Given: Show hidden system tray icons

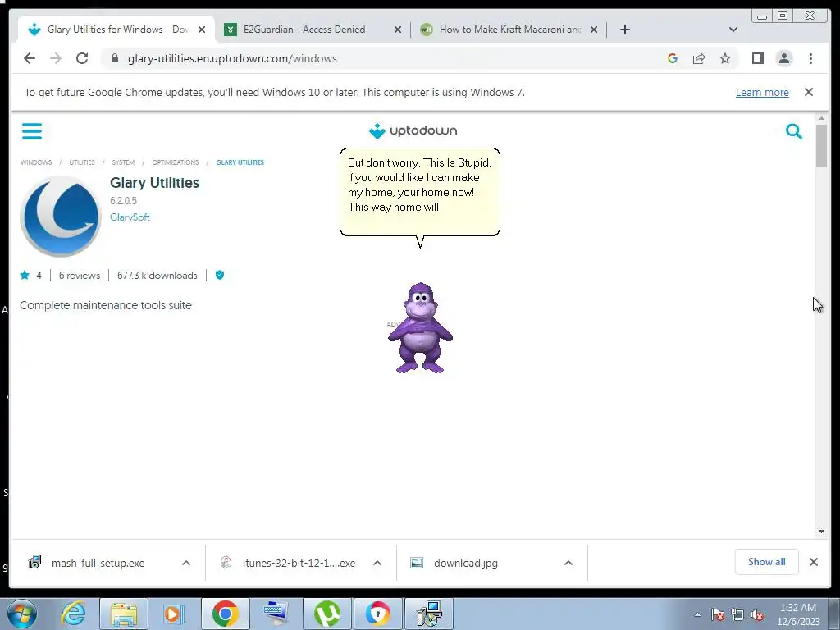Looking at the screenshot, I should [697, 614].
